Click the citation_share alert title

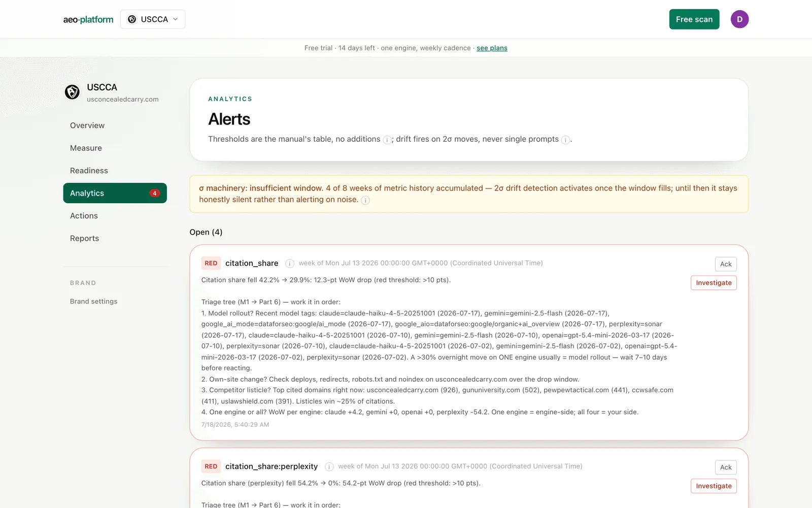[x=252, y=263]
